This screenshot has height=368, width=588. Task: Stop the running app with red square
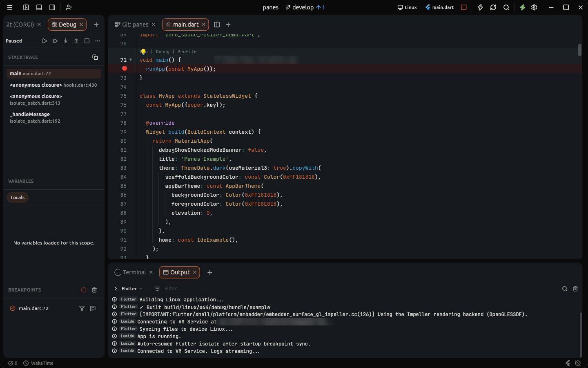coord(464,7)
